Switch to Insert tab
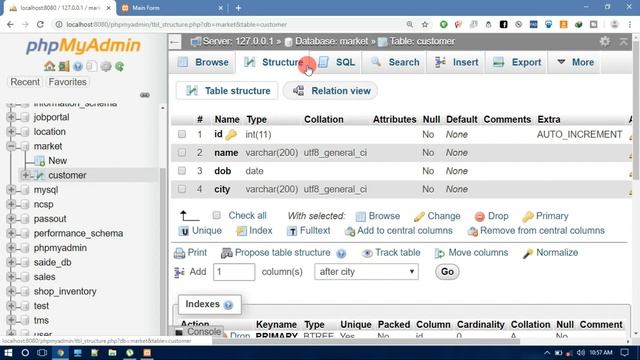640x360 pixels. tap(456, 62)
